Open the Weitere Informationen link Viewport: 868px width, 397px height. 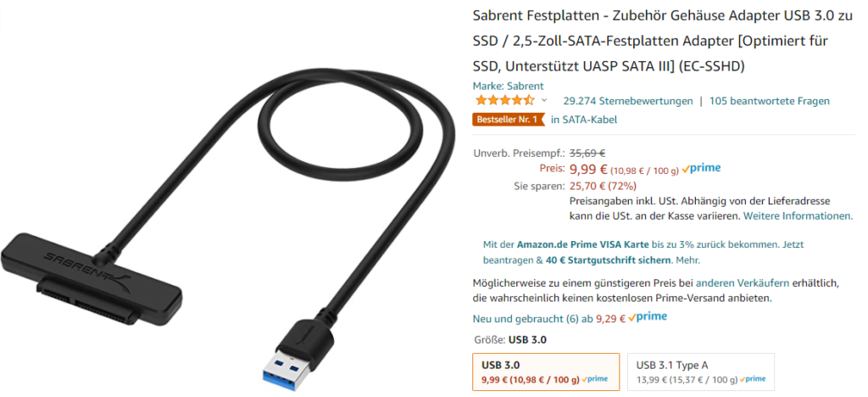798,216
